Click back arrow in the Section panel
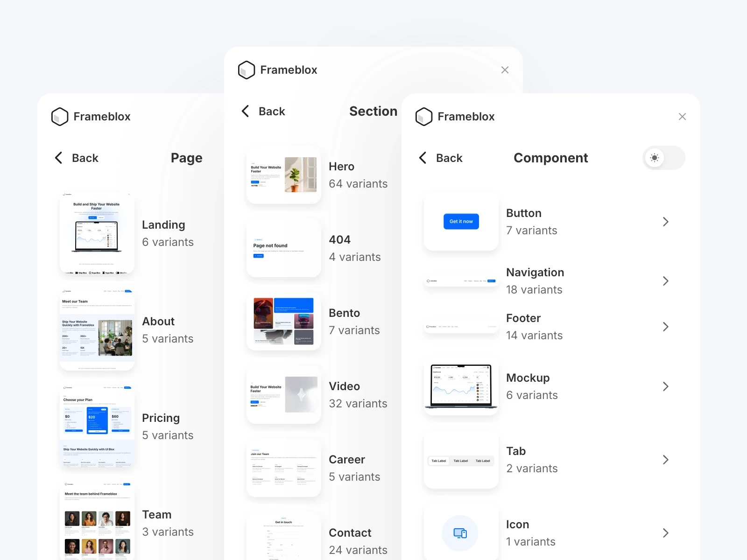 (x=245, y=111)
